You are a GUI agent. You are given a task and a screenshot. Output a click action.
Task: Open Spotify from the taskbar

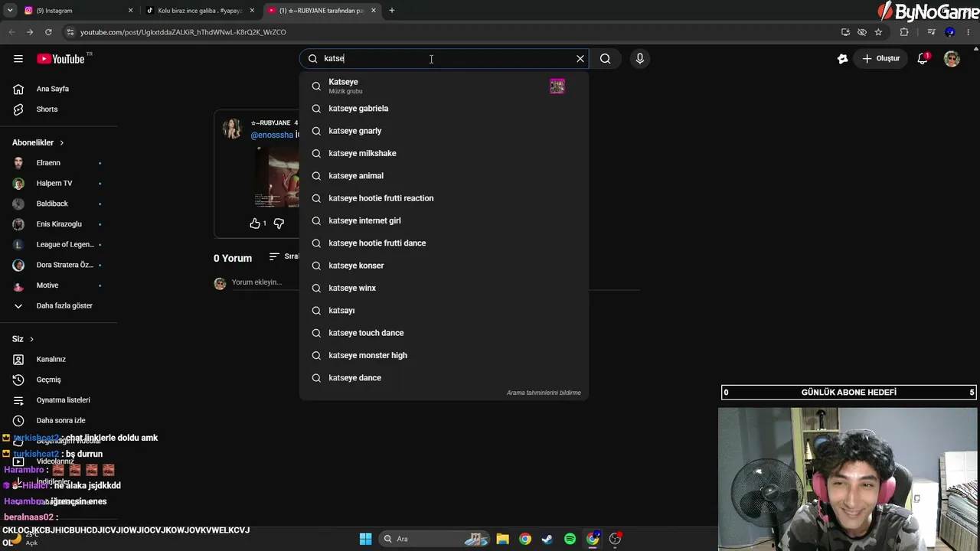(570, 539)
